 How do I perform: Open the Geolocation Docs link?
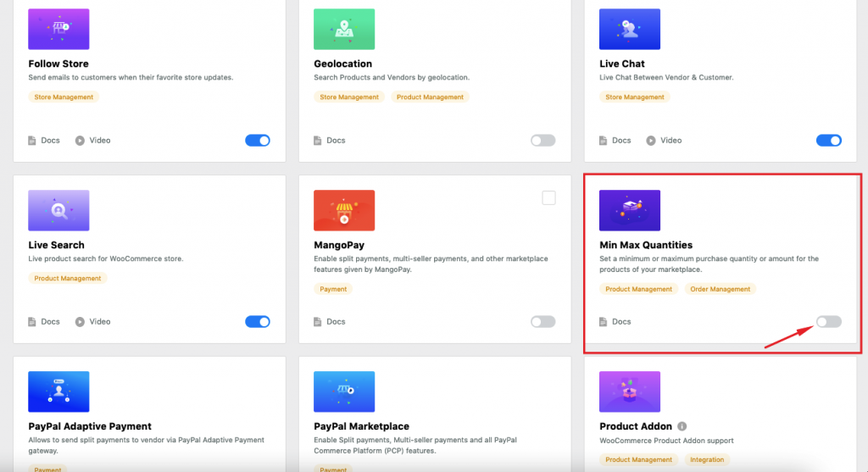336,141
